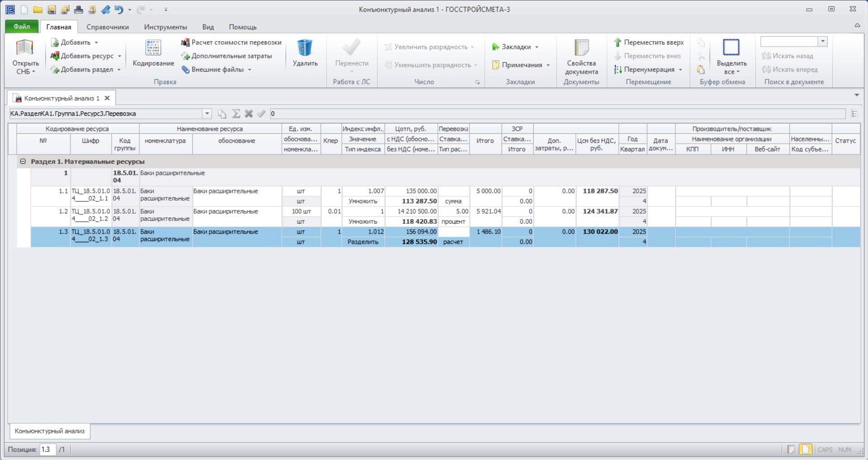Open the Файл menu

point(22,27)
